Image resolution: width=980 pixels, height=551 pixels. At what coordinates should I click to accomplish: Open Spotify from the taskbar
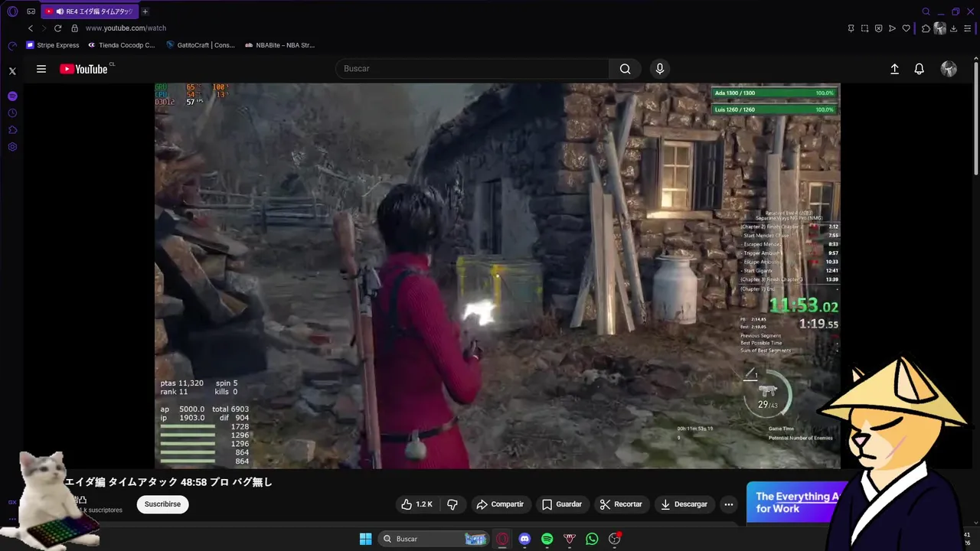[x=547, y=539]
